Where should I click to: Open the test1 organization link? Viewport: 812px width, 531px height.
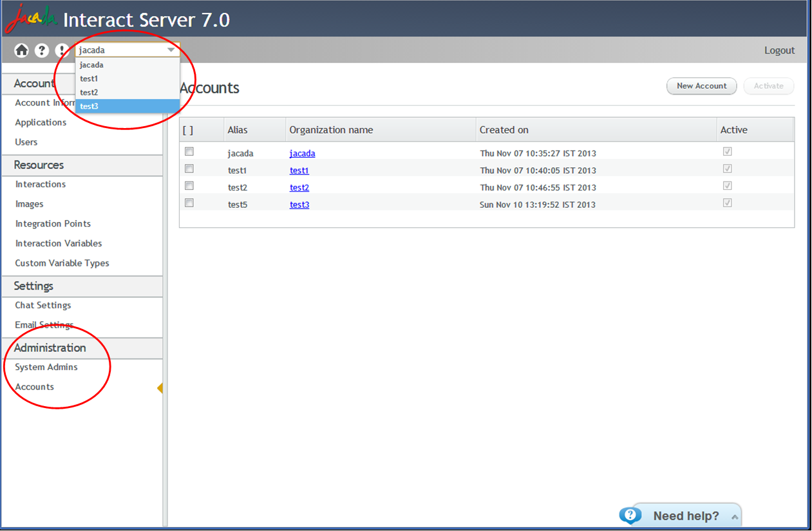299,171
